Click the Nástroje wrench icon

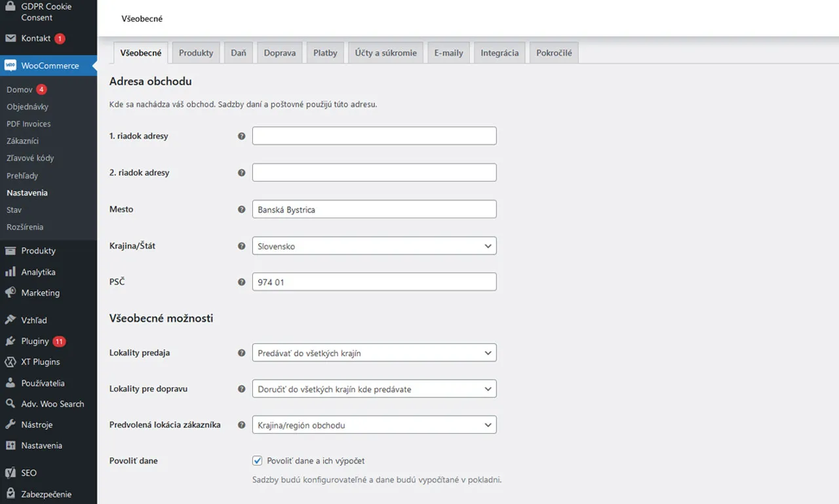click(x=10, y=425)
